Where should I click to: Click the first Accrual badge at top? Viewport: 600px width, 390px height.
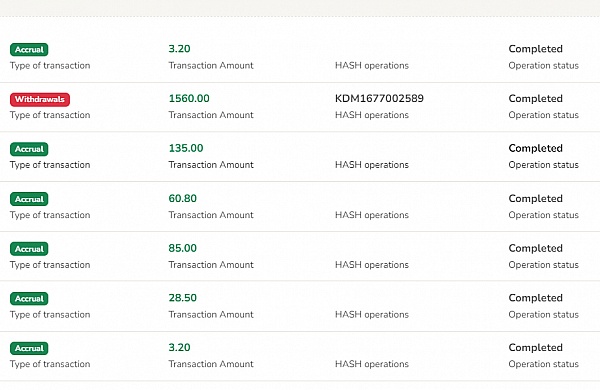(x=29, y=50)
